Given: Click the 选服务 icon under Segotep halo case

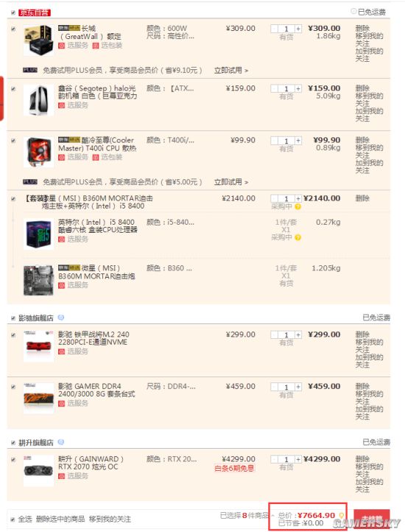Looking at the screenshot, I should [x=61, y=105].
